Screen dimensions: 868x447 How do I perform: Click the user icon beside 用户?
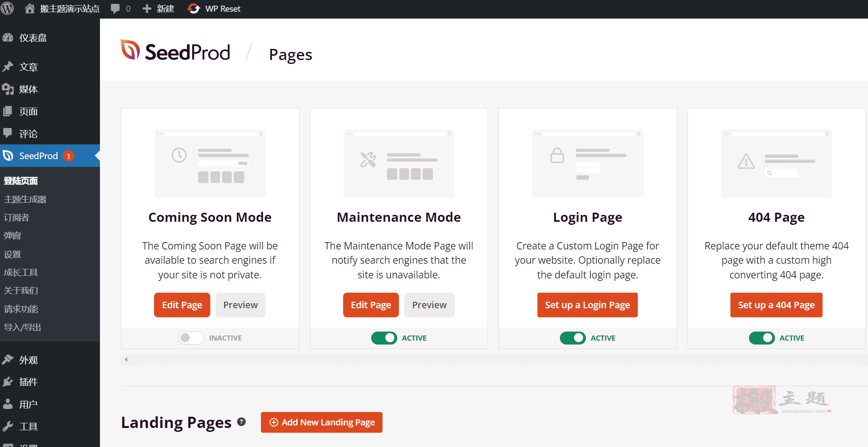(x=8, y=404)
